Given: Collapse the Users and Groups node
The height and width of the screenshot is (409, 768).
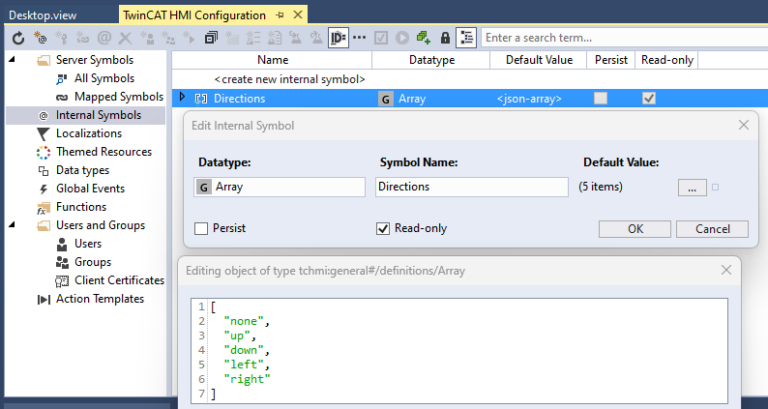Looking at the screenshot, I should pyautogui.click(x=12, y=225).
